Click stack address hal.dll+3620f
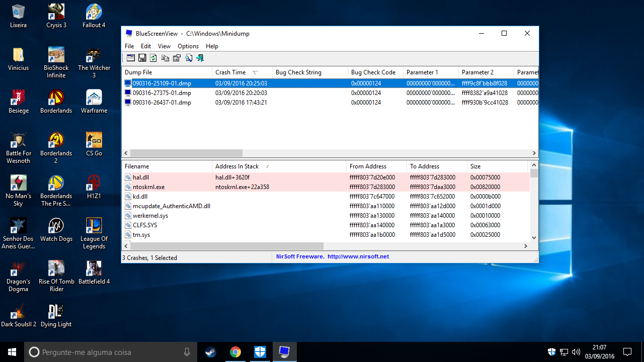 pos(232,177)
